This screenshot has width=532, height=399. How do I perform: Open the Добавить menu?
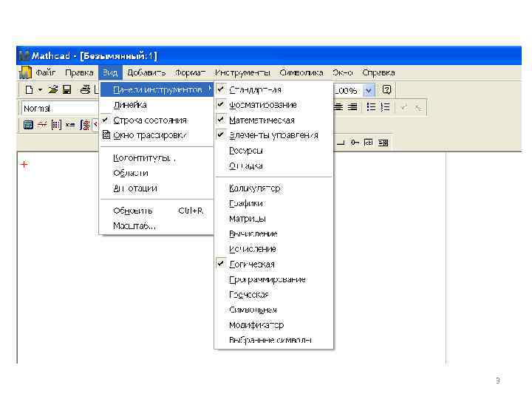tap(146, 72)
